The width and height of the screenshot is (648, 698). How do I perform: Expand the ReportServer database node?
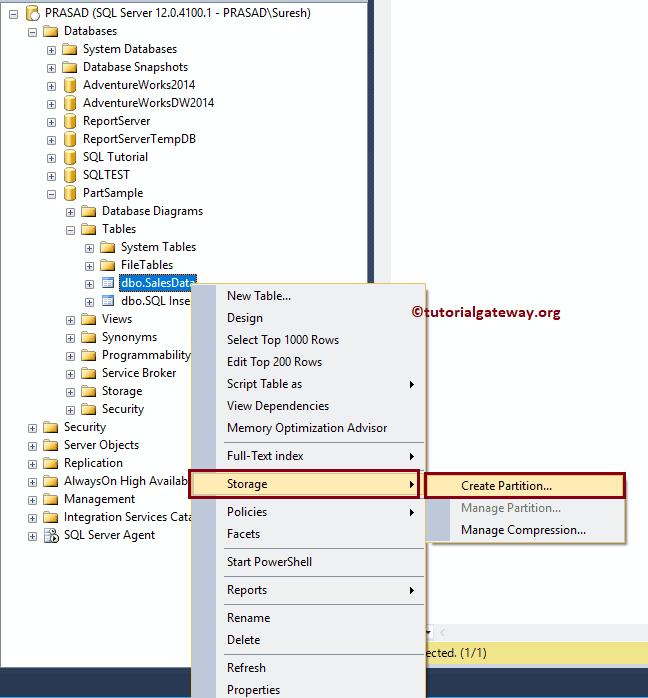point(52,122)
